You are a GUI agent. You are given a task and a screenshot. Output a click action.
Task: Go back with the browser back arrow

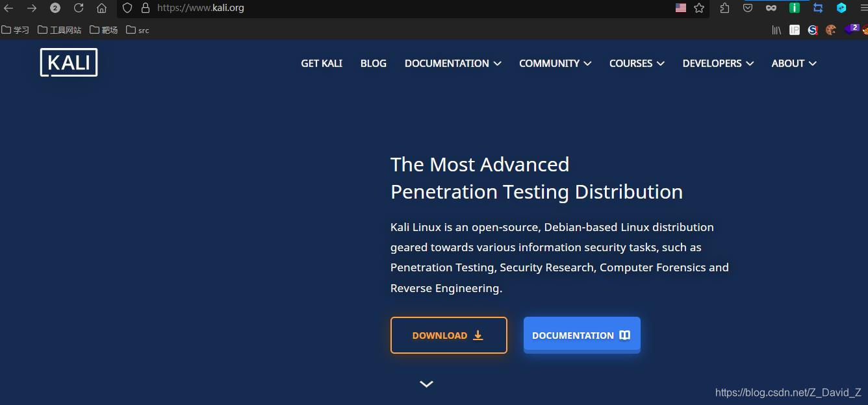tap(8, 8)
